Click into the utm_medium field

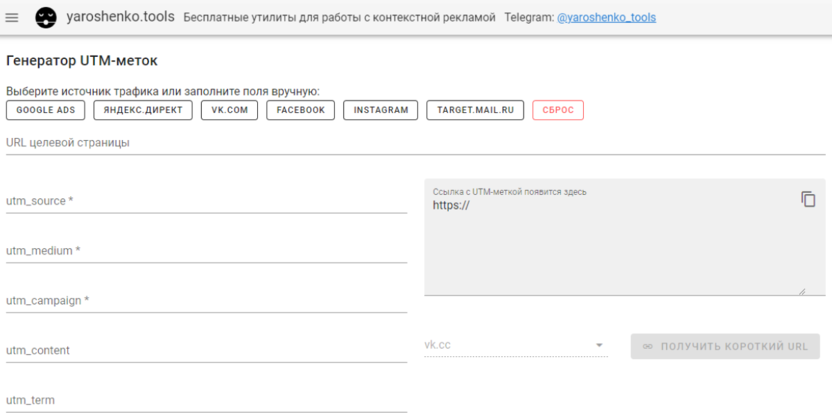click(x=206, y=251)
